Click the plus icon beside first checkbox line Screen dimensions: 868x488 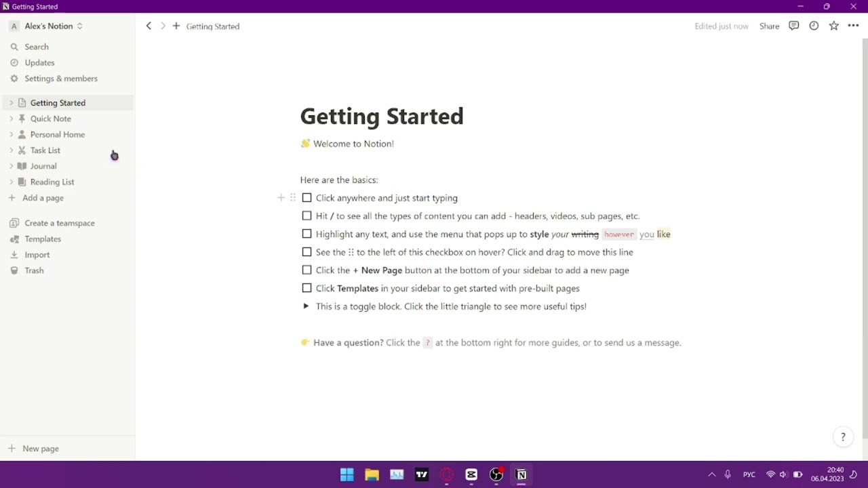tap(281, 198)
